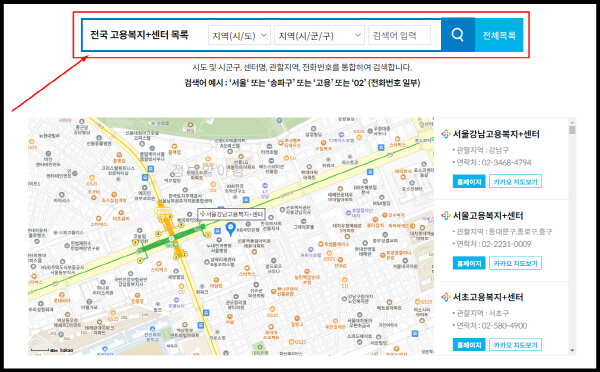Click the center list scrollbar down arrow
Viewport: 600px width, 372px height.
(572, 350)
